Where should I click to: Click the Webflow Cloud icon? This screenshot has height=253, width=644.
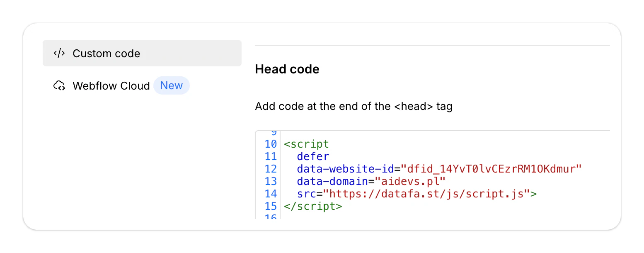click(59, 86)
